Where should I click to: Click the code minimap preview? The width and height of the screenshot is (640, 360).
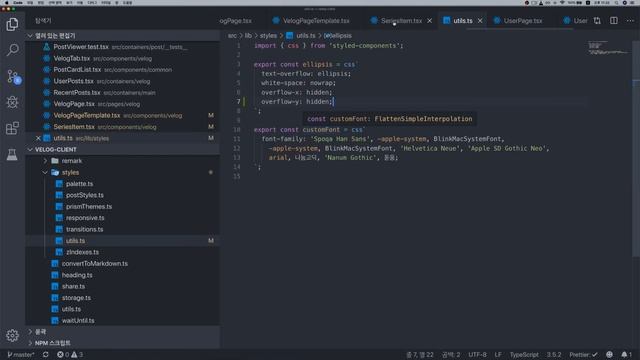(609, 48)
